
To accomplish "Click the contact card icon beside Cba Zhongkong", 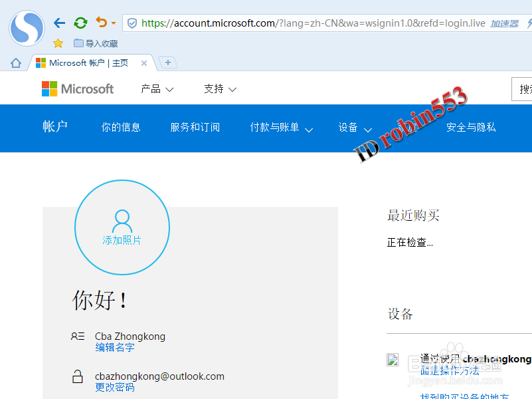I will [x=78, y=336].
